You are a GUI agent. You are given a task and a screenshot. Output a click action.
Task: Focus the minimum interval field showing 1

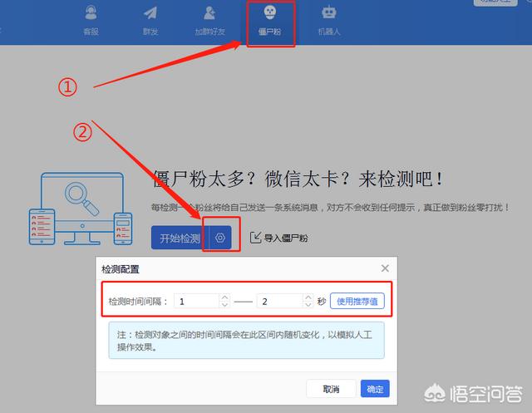(x=196, y=301)
